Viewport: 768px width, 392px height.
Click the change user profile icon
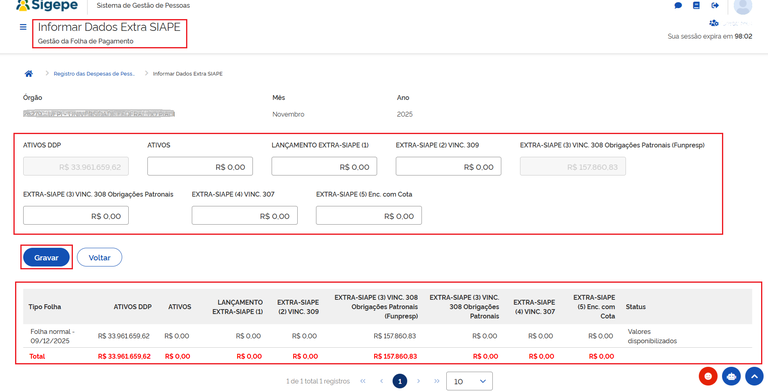pos(714,23)
